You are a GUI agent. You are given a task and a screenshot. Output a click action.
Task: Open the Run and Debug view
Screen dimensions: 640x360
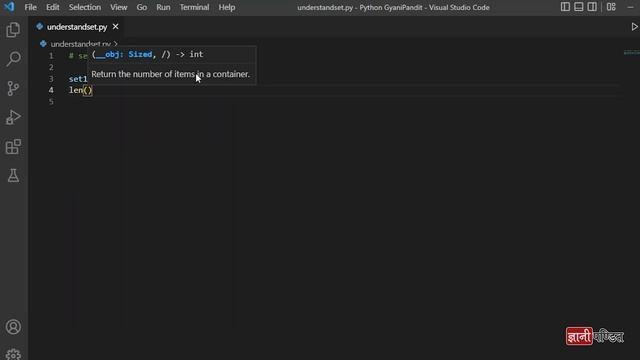click(x=13, y=118)
